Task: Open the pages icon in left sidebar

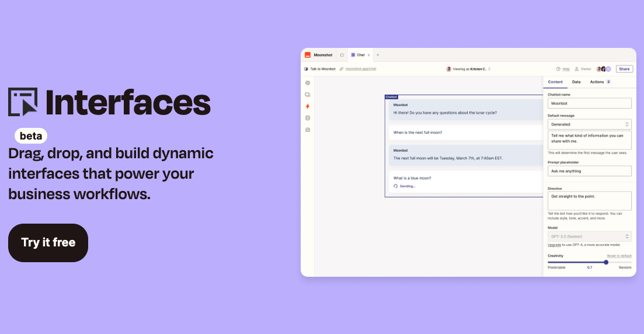Action: [x=308, y=95]
